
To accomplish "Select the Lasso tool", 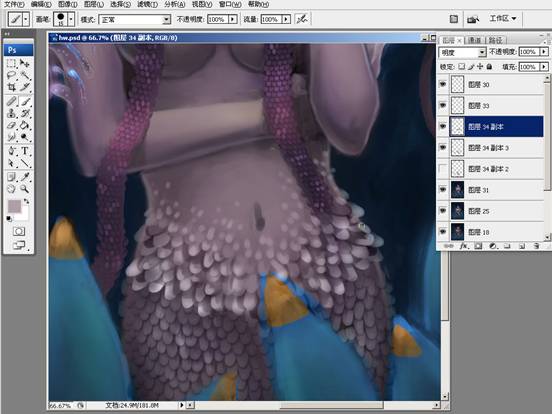I will coord(12,75).
